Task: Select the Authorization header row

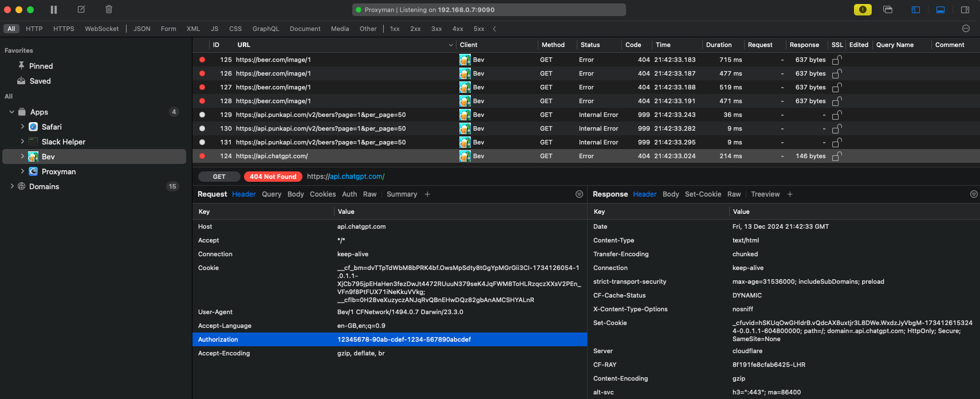Action: [x=390, y=339]
